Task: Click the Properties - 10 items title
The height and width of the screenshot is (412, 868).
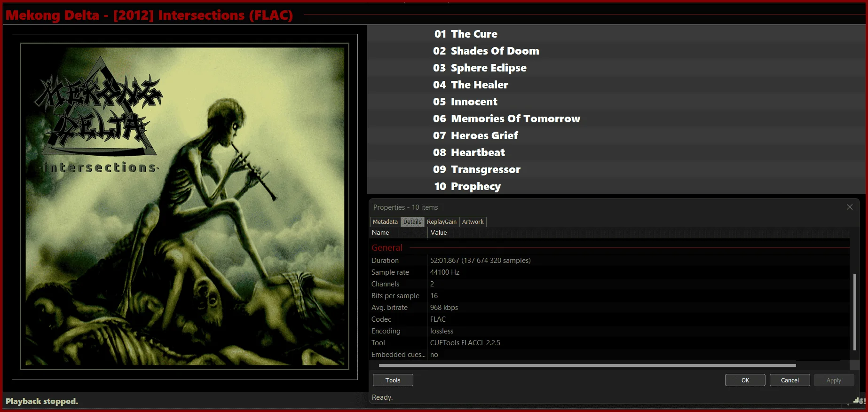Action: 405,207
